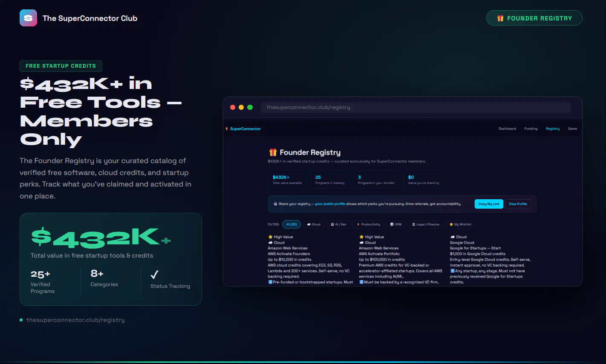606x364 pixels.
Task: Click the red close dot in the mockup window
Action: point(233,107)
